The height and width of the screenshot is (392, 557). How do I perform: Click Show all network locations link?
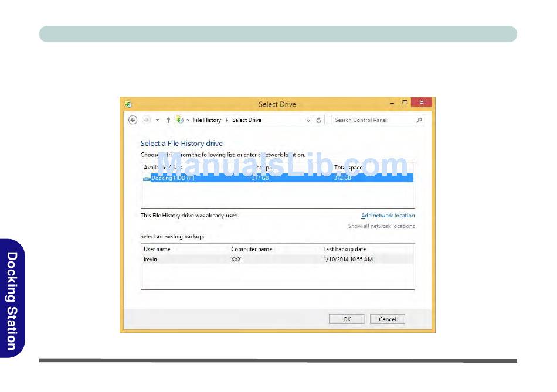tap(381, 226)
